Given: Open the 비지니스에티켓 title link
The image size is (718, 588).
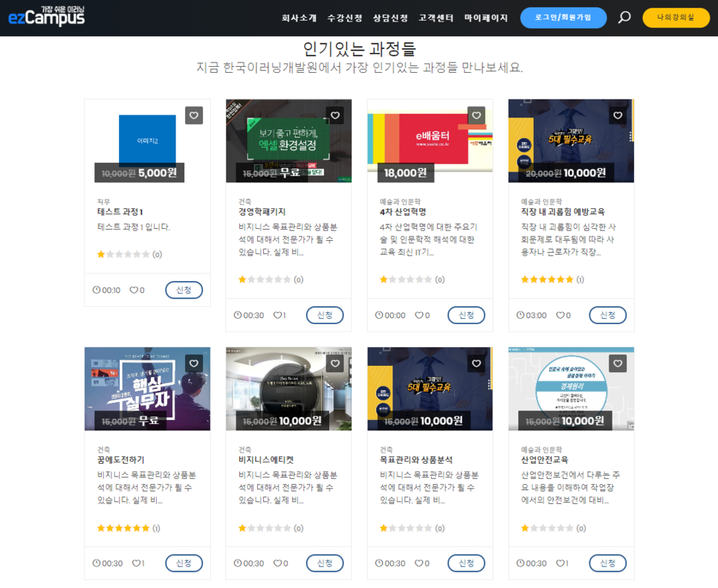Looking at the screenshot, I should 266,460.
